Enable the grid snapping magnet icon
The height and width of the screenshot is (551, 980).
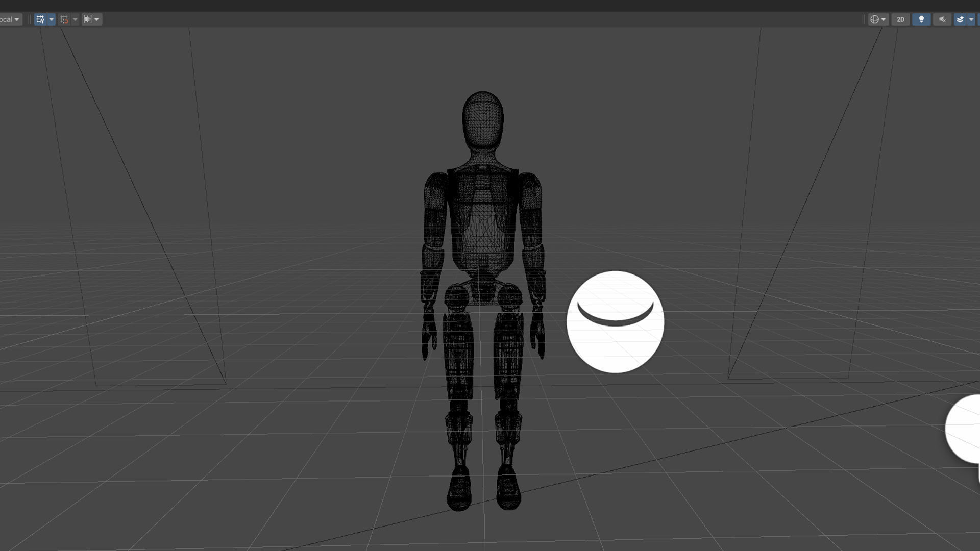(64, 19)
